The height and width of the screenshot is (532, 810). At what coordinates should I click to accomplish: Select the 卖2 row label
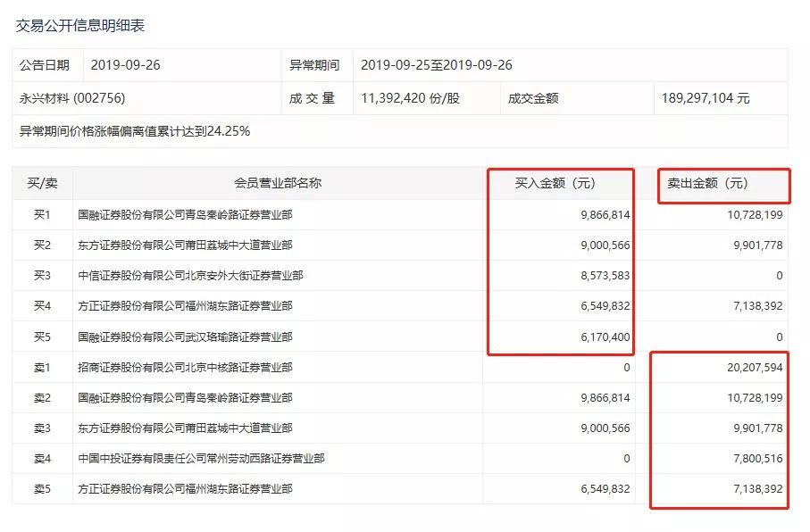pos(42,398)
